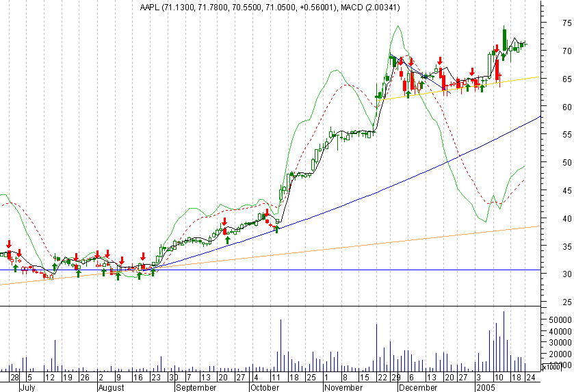Click the 50000 volume axis label

click(560, 320)
